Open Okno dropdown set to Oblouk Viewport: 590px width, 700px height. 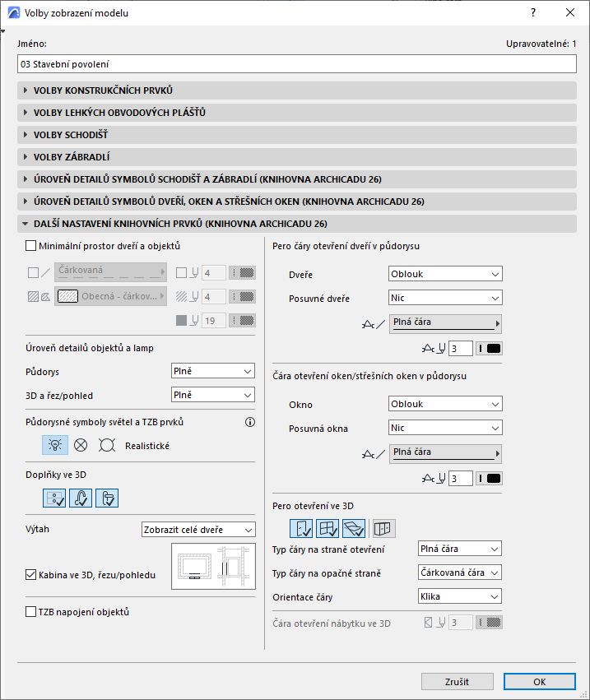tap(445, 404)
